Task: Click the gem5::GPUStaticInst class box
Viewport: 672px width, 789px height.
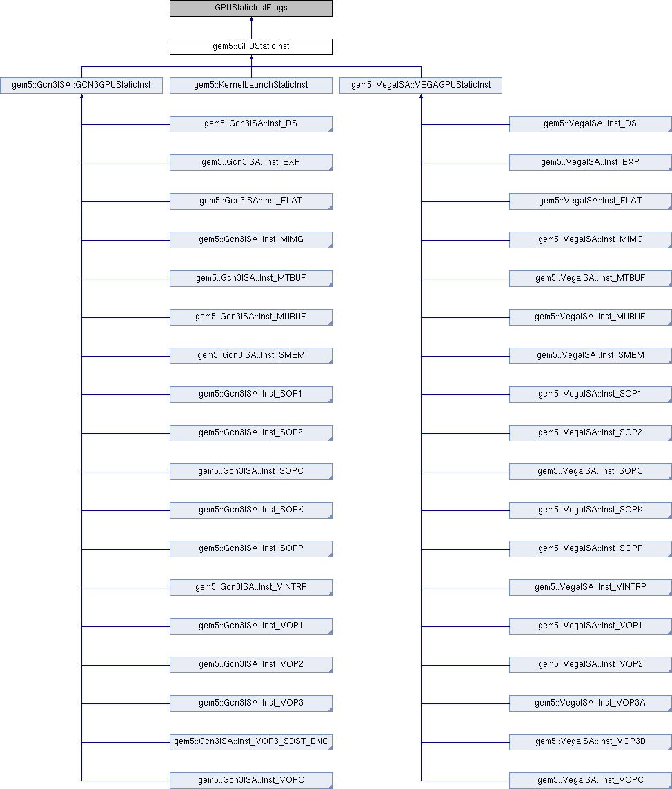Action: [251, 47]
